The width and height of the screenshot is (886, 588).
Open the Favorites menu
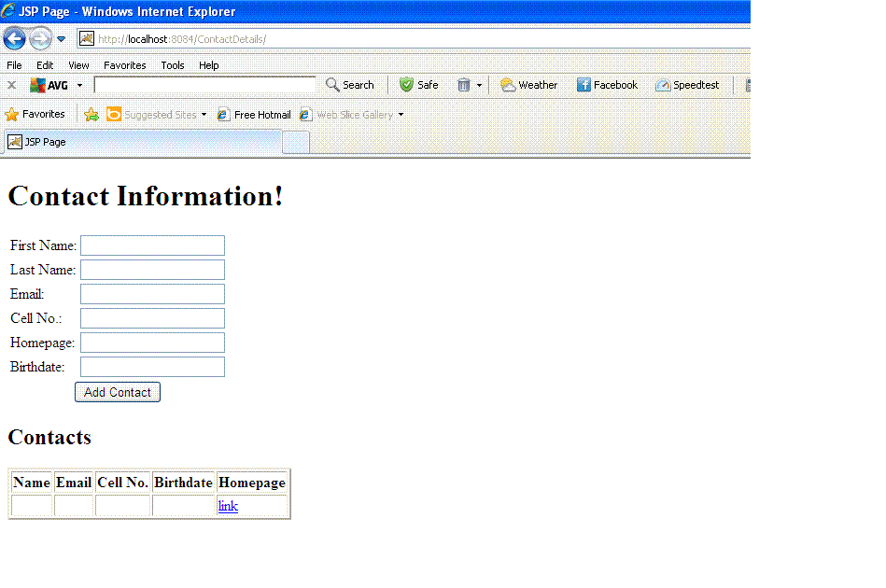125,65
